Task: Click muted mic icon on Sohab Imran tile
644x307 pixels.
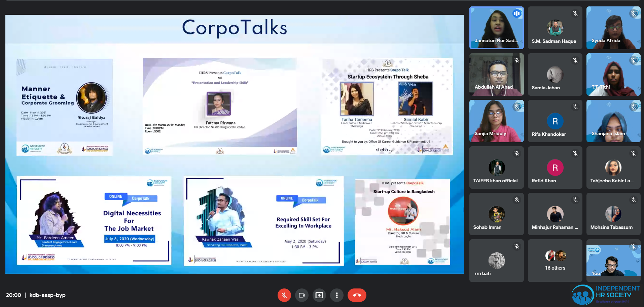Action: click(517, 200)
